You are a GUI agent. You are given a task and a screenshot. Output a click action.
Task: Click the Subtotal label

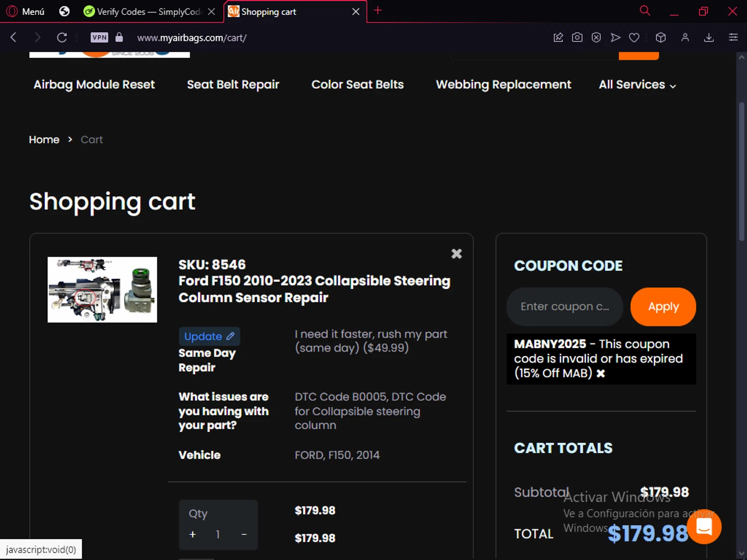pyautogui.click(x=542, y=492)
